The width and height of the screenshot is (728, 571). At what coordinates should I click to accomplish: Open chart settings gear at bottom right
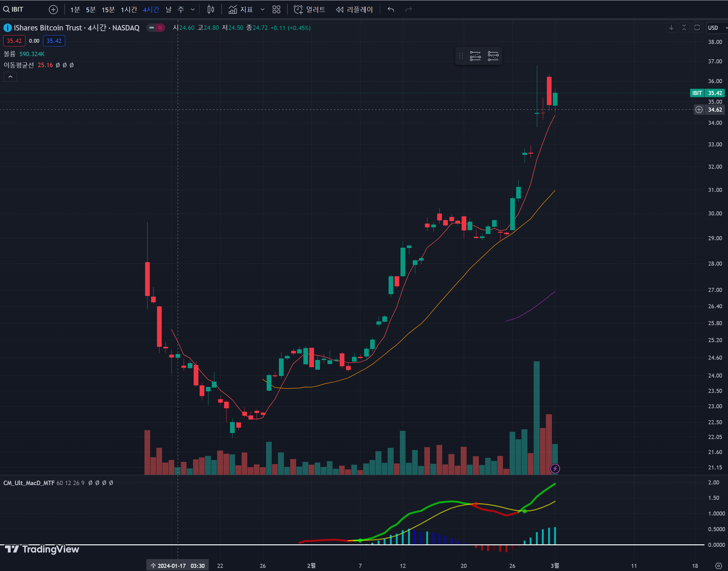click(x=719, y=566)
